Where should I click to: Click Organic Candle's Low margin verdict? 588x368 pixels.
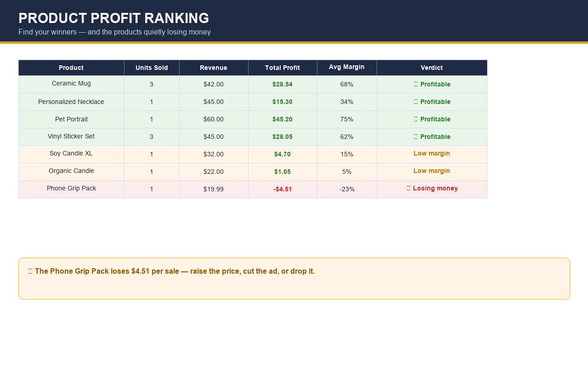432,172
